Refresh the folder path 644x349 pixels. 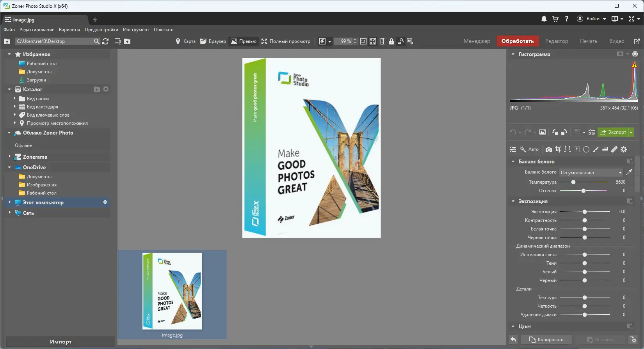pos(105,41)
